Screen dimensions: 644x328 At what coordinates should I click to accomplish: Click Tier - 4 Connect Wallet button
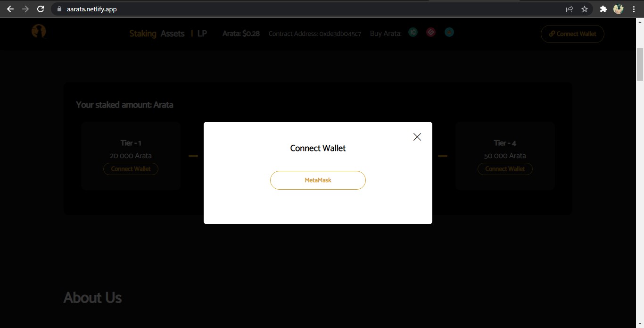click(505, 169)
